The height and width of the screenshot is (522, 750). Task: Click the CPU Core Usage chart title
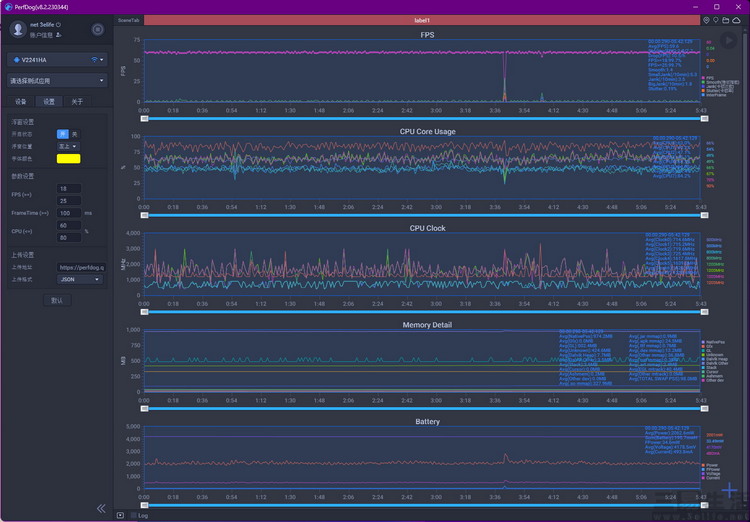click(428, 132)
